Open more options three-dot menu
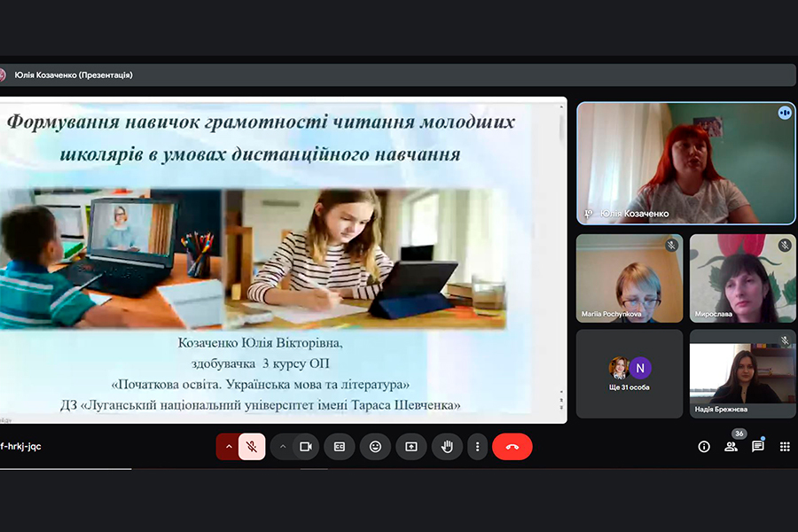This screenshot has width=798, height=532. tap(477, 447)
